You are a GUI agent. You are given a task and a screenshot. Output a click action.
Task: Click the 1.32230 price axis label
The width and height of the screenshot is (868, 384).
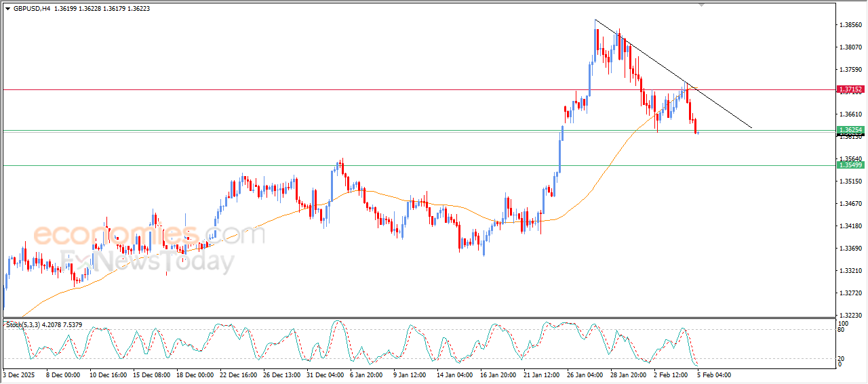tap(851, 316)
